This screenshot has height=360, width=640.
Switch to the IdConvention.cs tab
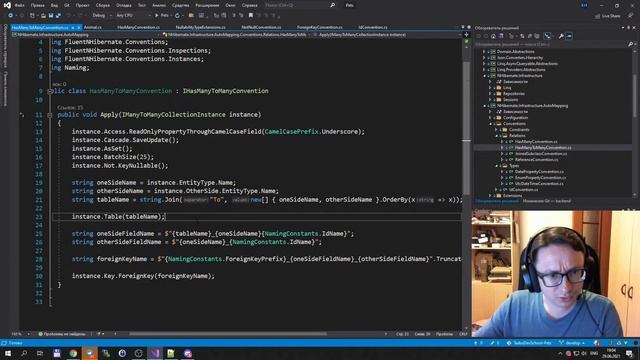pos(373,27)
